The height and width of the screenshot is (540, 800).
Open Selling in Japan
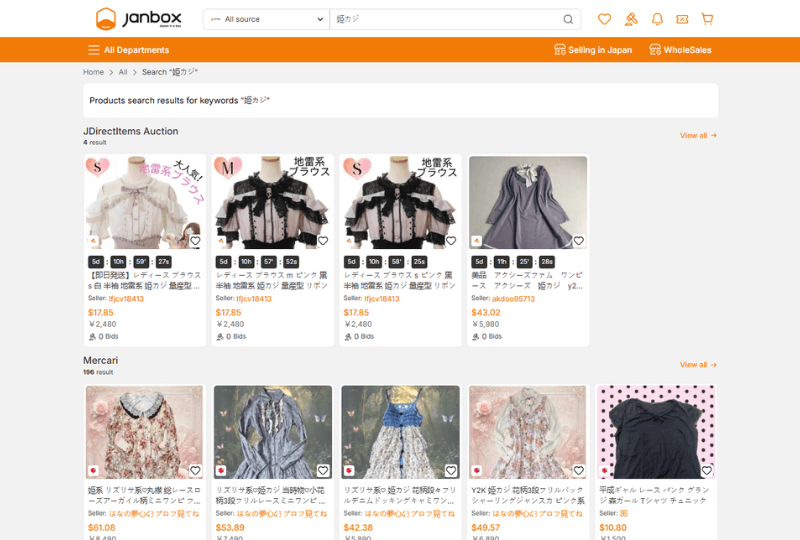[x=593, y=50]
